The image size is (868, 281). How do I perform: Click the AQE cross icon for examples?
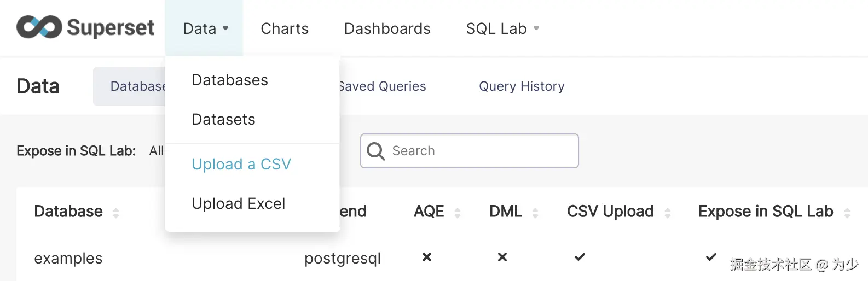coord(427,257)
